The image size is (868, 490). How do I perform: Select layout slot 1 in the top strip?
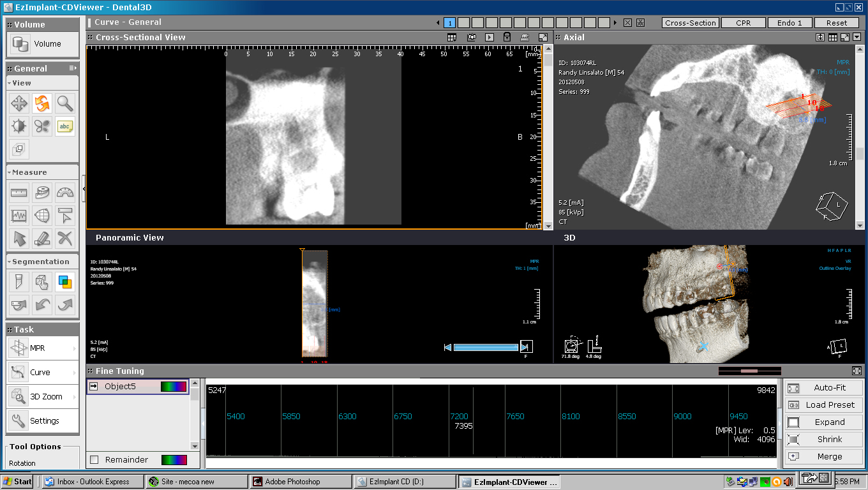(449, 22)
